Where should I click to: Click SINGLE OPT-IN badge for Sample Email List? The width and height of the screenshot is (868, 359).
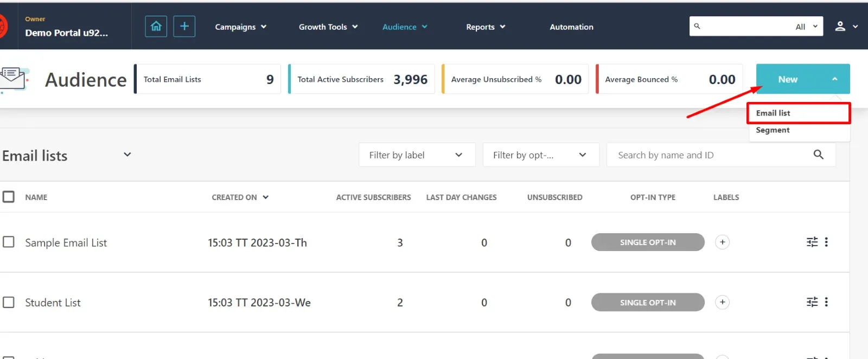click(x=648, y=242)
